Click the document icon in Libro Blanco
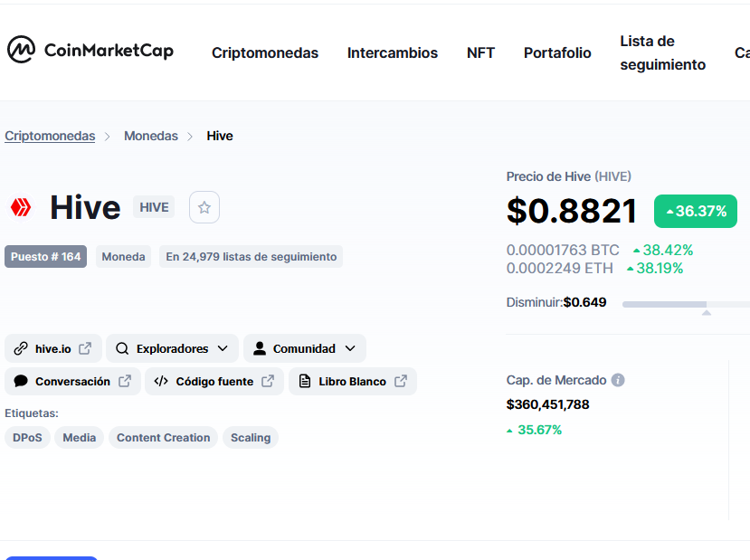750x560 pixels. [305, 381]
